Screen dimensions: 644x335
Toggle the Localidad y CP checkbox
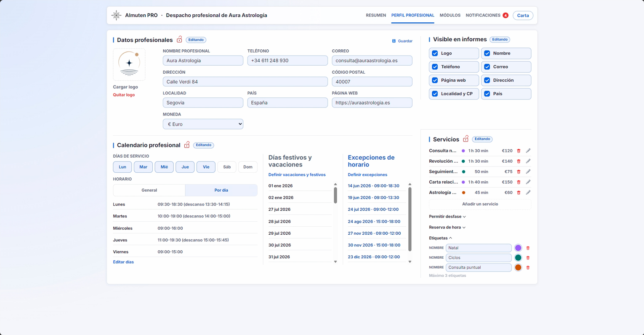pyautogui.click(x=435, y=94)
